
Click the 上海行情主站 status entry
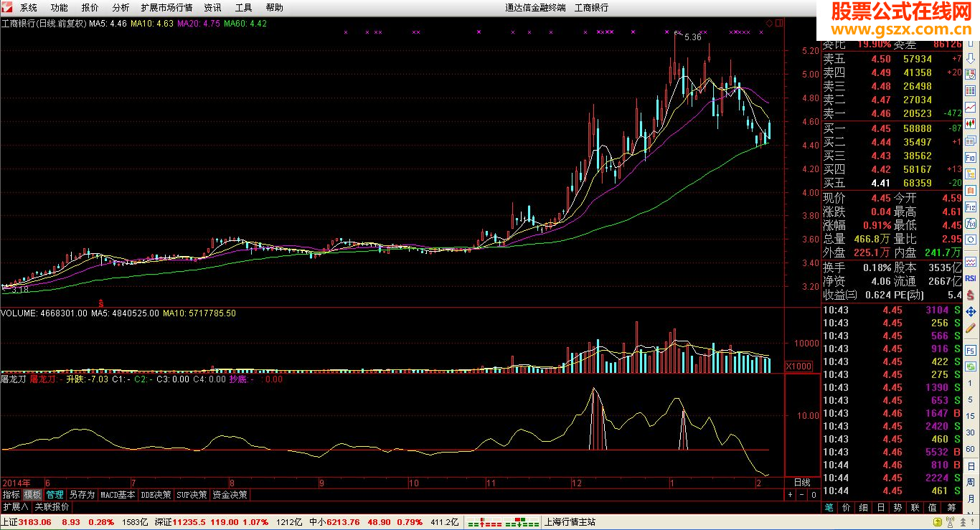tap(570, 522)
